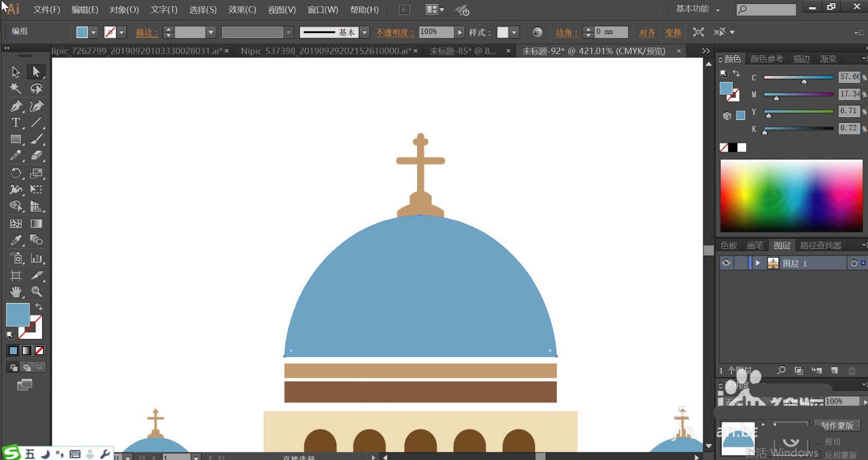Open the 文件(F) menu

[46, 10]
